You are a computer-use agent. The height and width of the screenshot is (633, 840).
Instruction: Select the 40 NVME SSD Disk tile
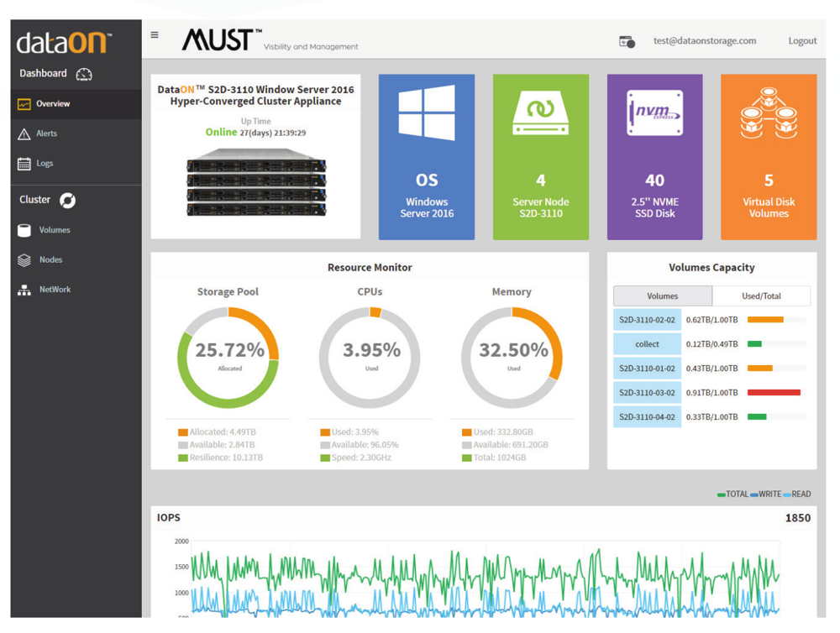pos(654,157)
